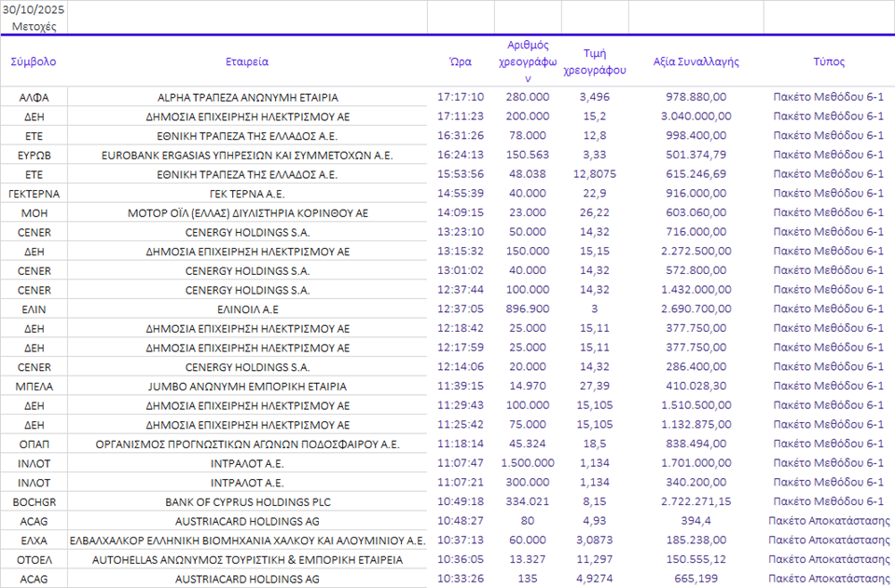Viewport: 895px width, 588px height.
Task: Click the Αξία Συναλλαγής column header
Action: (x=695, y=62)
